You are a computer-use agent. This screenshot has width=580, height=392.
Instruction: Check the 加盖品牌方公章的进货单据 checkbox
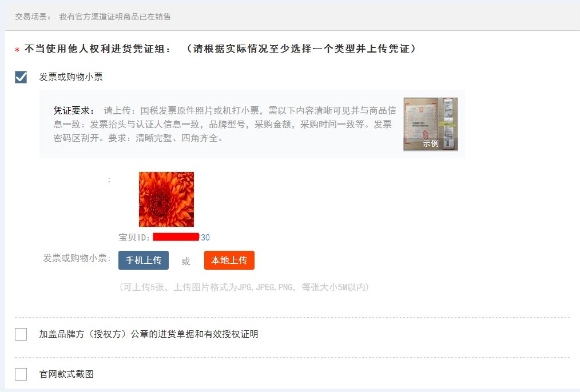[x=21, y=334]
